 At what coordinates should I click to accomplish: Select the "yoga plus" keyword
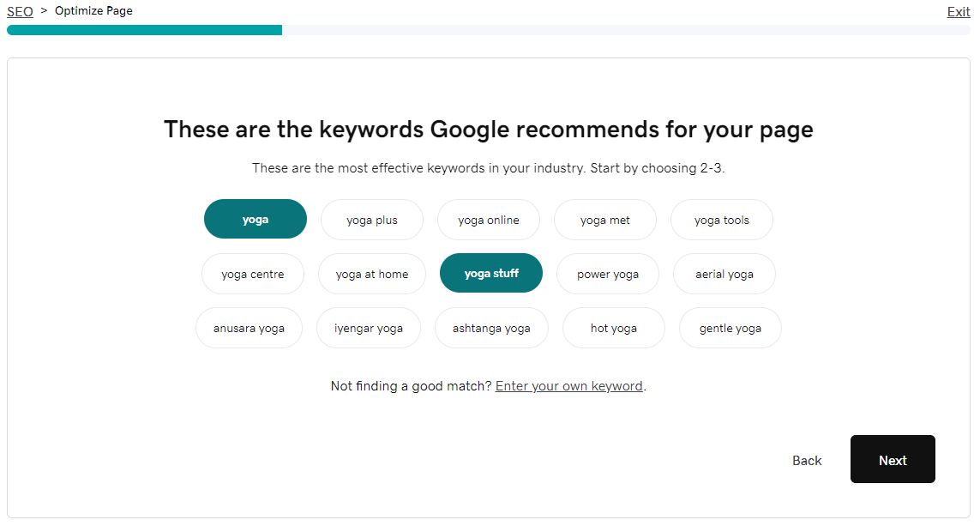(371, 219)
